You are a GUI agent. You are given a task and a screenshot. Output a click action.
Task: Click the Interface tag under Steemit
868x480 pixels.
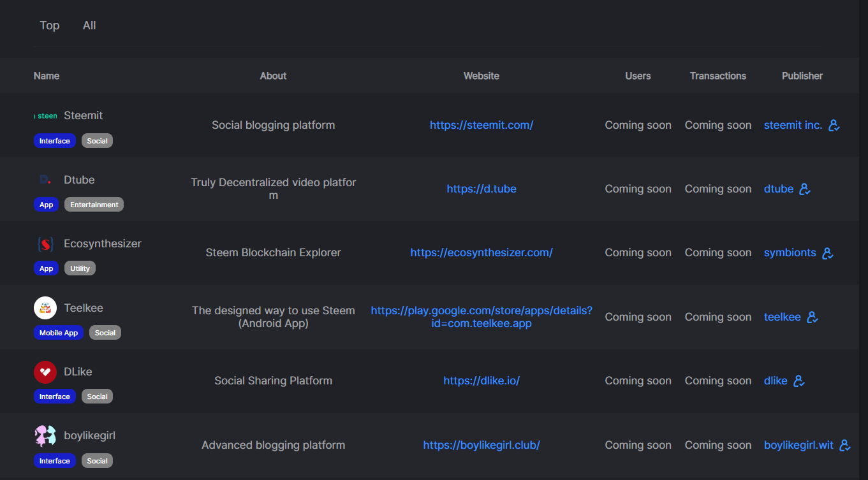coord(55,141)
